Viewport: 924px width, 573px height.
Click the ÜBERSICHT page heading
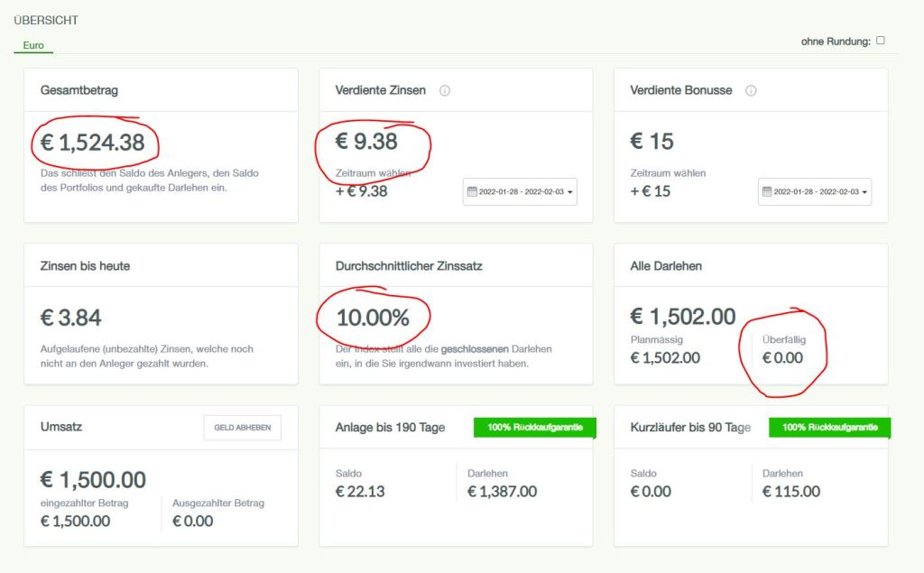tap(45, 20)
